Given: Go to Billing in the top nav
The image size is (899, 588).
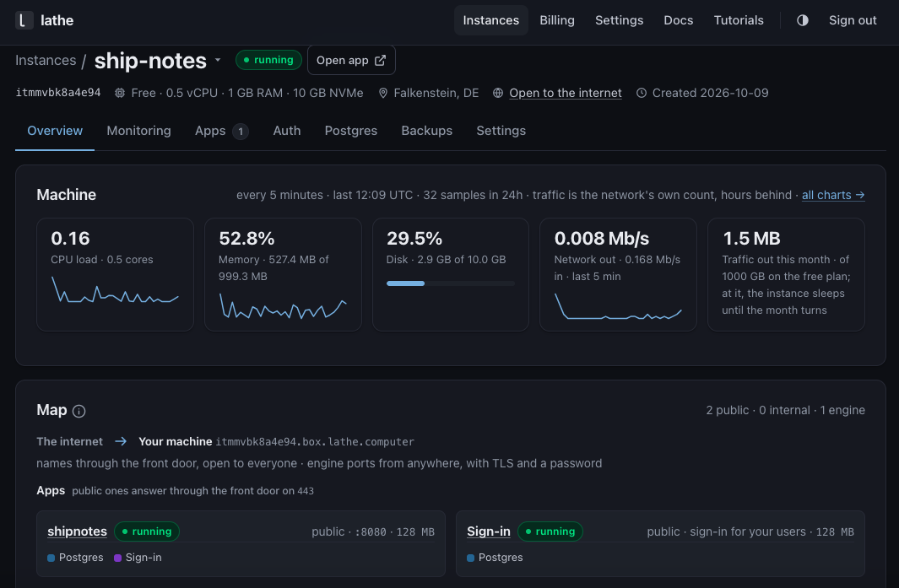Looking at the screenshot, I should pyautogui.click(x=557, y=20).
